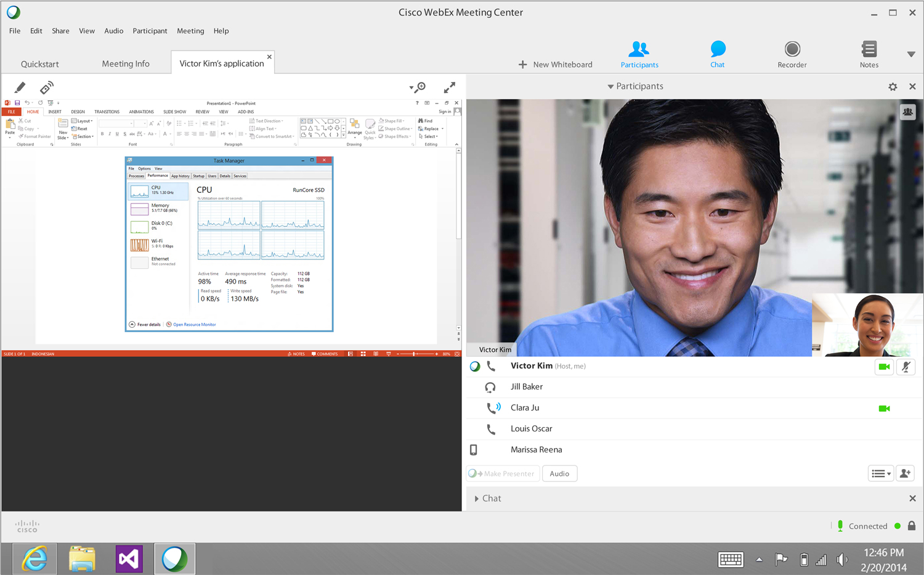Click the video participants view icon
924x575 pixels.
click(908, 112)
